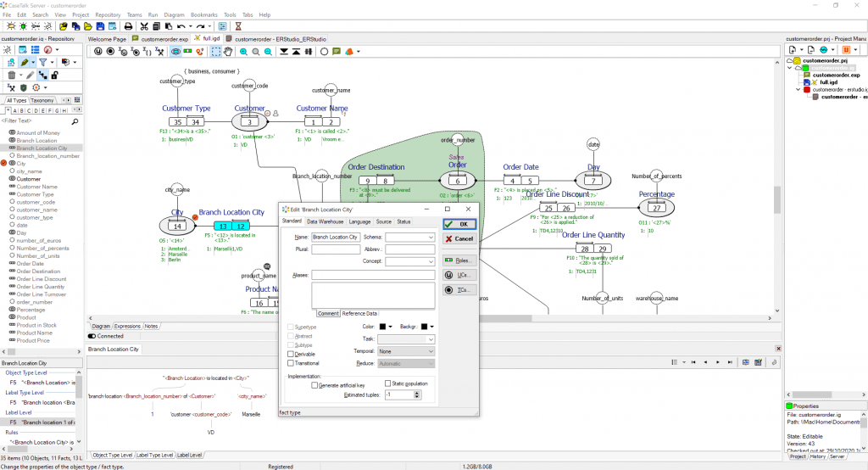Click the black Color swatch
Image resolution: width=868 pixels, height=470 pixels.
pos(382,327)
